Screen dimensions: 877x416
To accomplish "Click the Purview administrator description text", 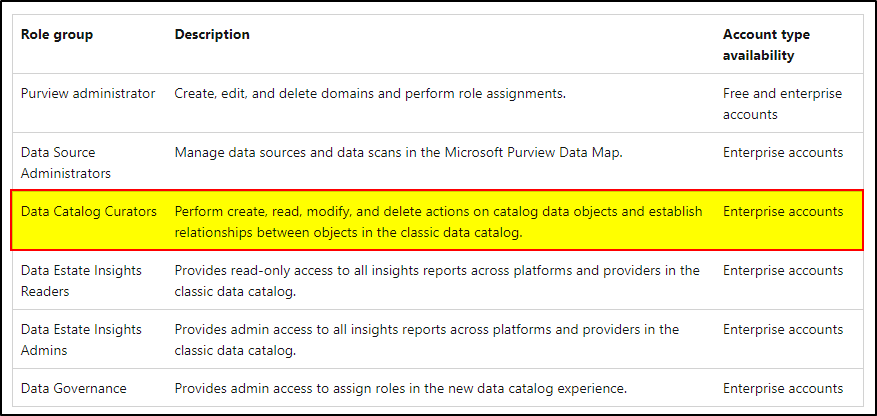I will click(x=370, y=94).
